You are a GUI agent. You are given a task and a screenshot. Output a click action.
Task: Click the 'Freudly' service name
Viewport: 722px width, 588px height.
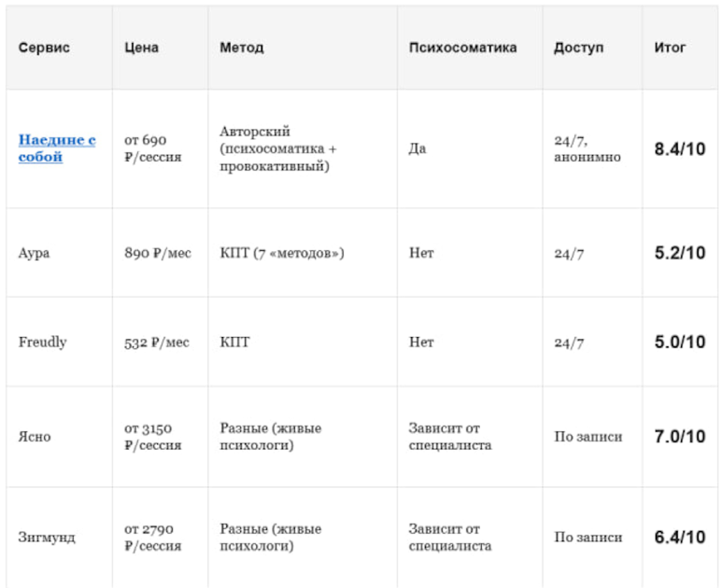coord(42,342)
